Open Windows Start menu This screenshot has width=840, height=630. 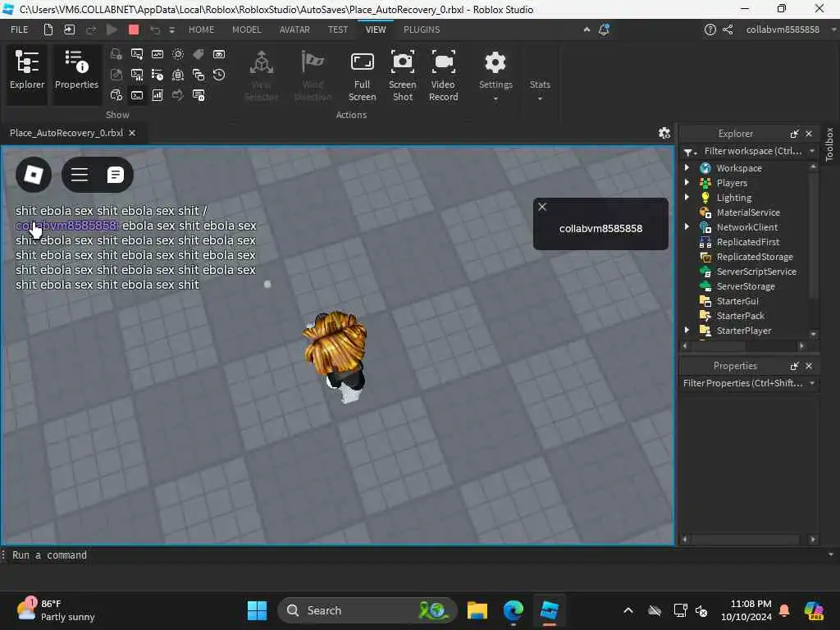pyautogui.click(x=257, y=610)
